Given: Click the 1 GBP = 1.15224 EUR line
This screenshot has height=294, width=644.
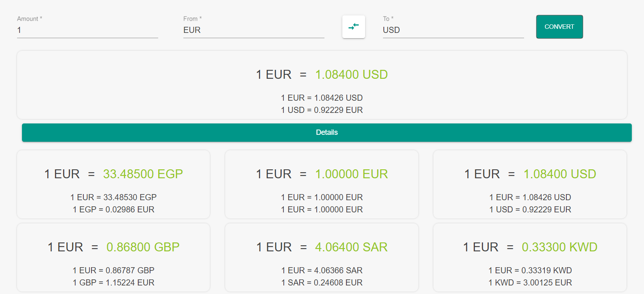Looking at the screenshot, I should click(113, 283).
